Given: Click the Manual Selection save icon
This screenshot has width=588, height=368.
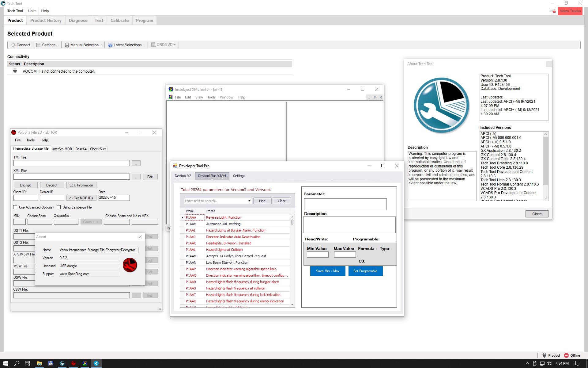Looking at the screenshot, I should tap(67, 45).
